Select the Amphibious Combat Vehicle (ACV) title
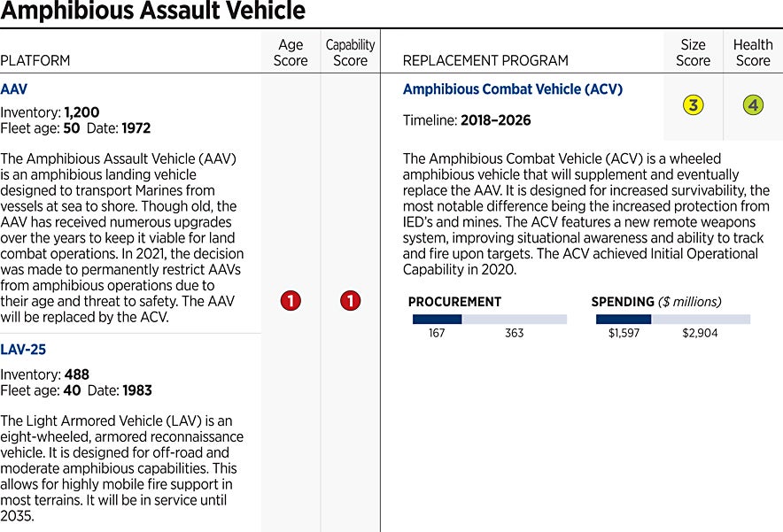 (512, 89)
